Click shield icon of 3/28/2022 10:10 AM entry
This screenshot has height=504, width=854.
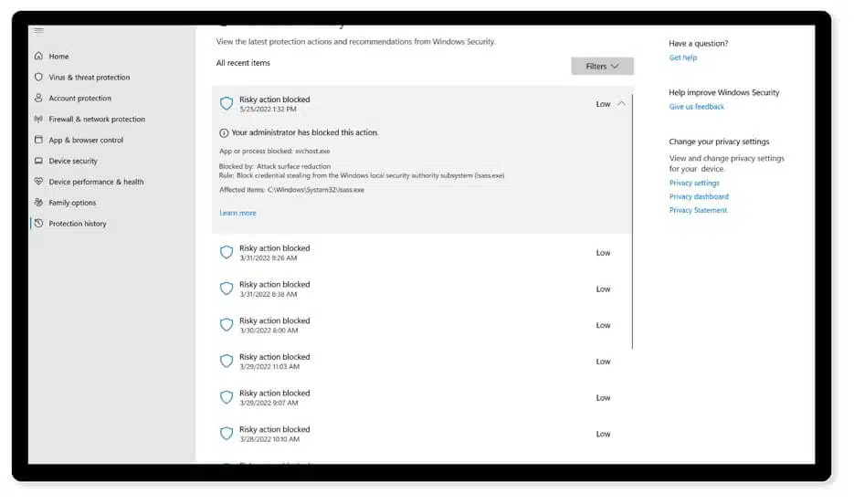coord(227,434)
